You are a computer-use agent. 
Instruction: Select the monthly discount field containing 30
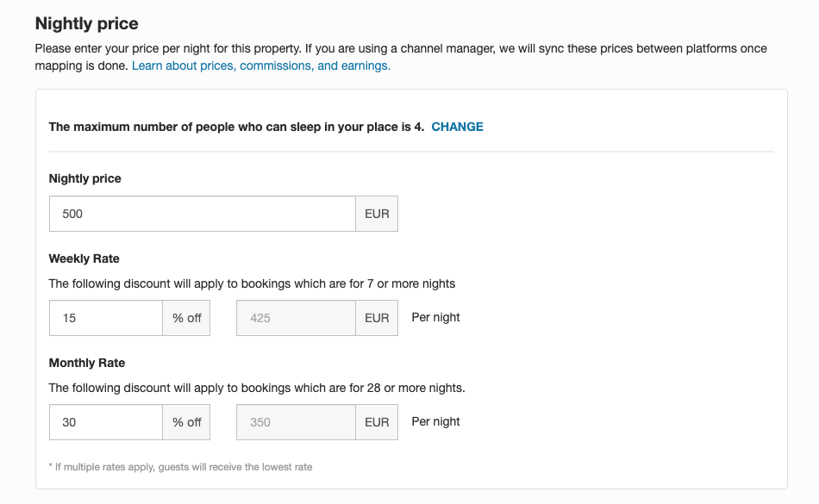105,422
